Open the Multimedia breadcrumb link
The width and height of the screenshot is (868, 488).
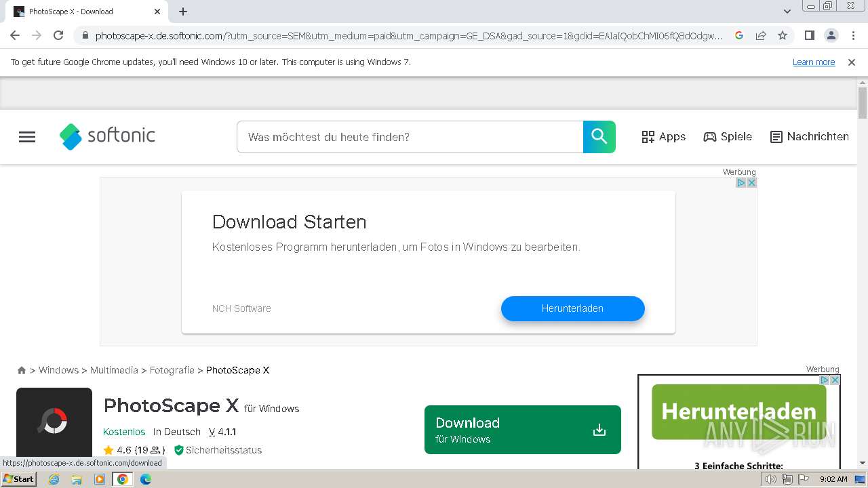[x=114, y=370]
